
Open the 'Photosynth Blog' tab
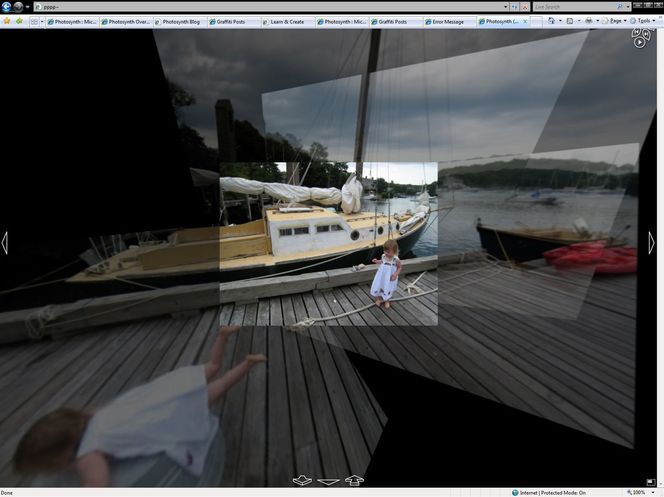pos(180,22)
